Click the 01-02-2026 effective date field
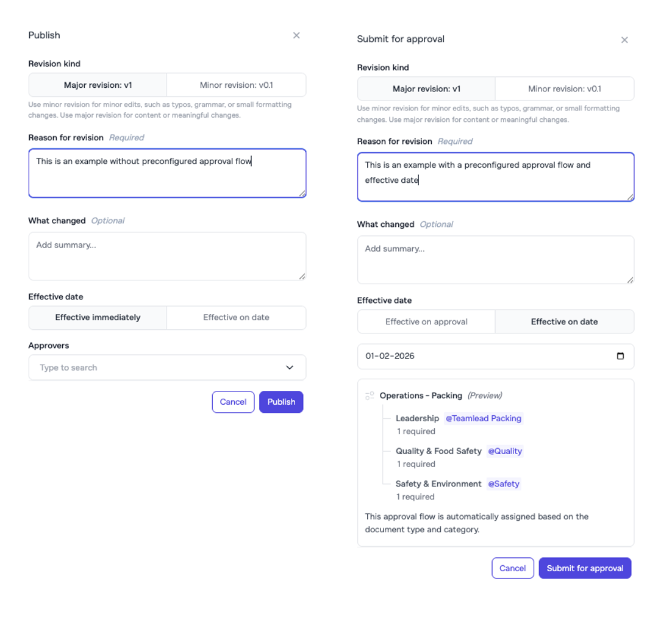 coord(476,356)
